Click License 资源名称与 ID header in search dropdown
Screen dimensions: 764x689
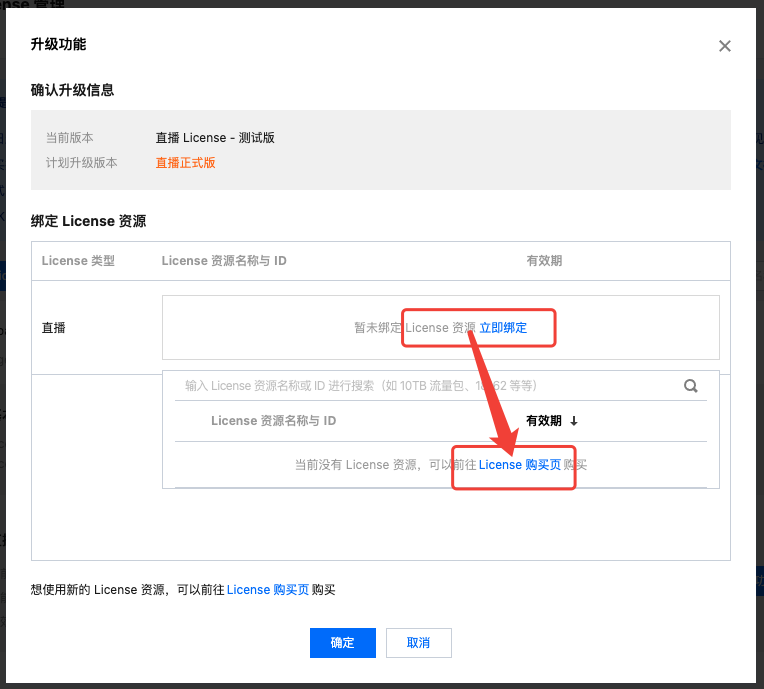coord(273,421)
